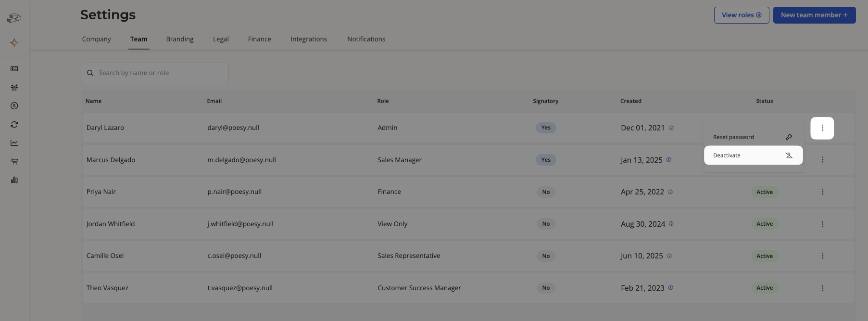Viewport: 868px width, 321px height.
Task: Open the card/billing sidebar icon
Action: [x=14, y=69]
